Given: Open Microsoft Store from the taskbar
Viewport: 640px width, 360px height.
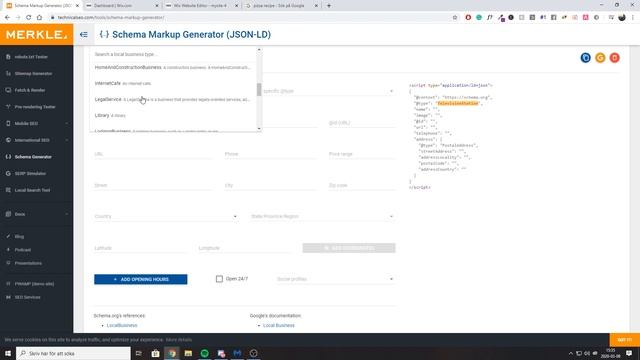Looking at the screenshot, I should pyautogui.click(x=155, y=353).
